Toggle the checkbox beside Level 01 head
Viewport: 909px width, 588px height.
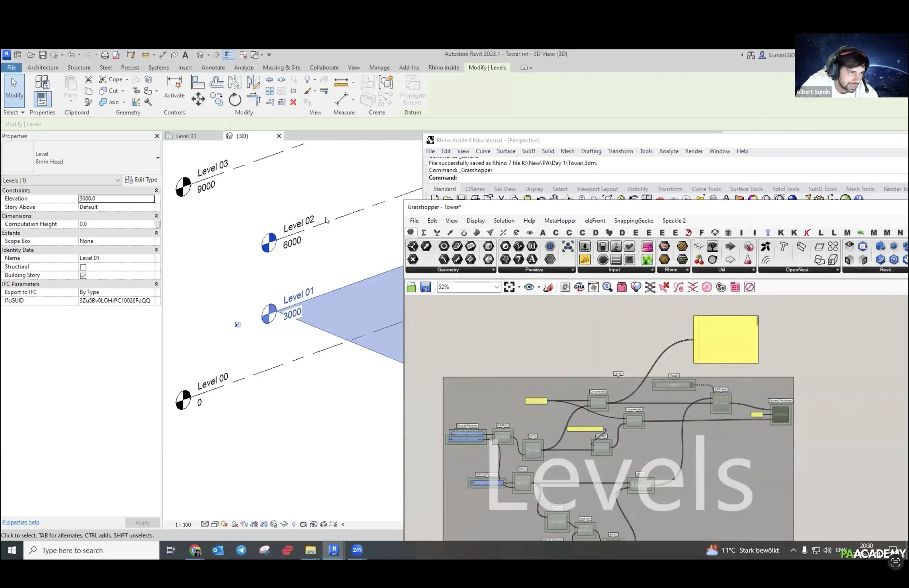click(238, 325)
